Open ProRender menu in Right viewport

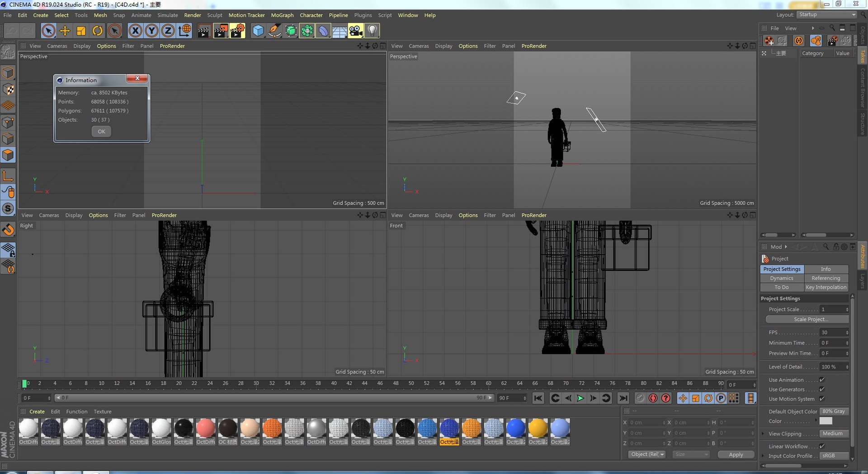(x=164, y=215)
